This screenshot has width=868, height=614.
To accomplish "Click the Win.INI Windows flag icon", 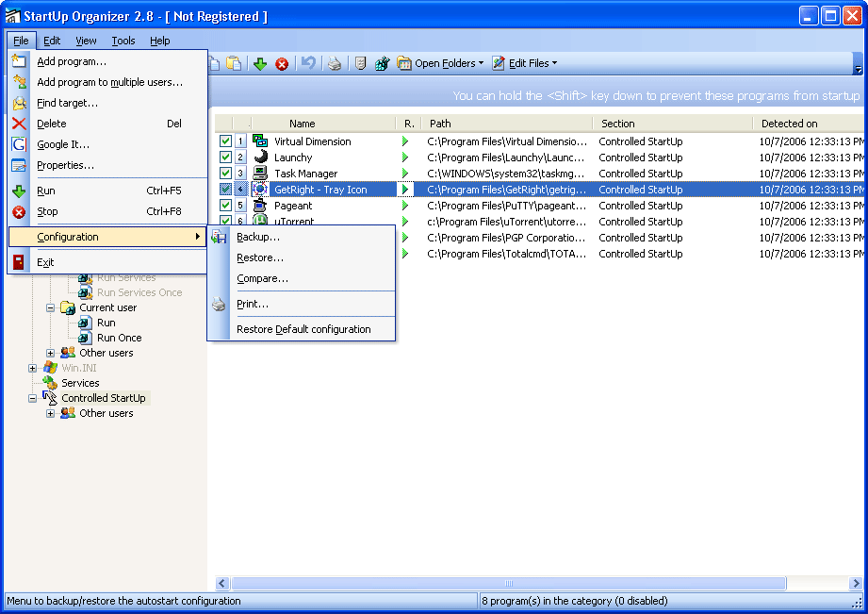I will tap(50, 368).
